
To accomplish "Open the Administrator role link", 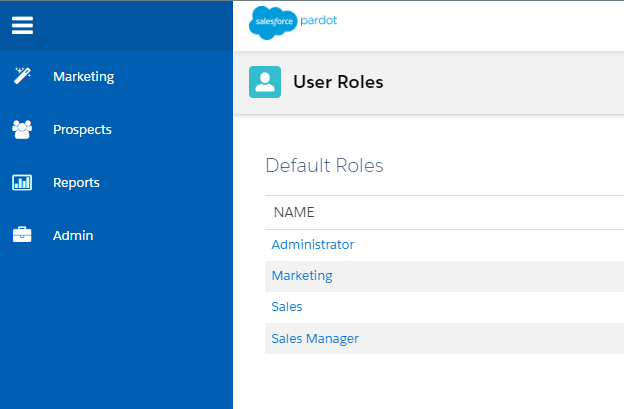I will coord(312,244).
